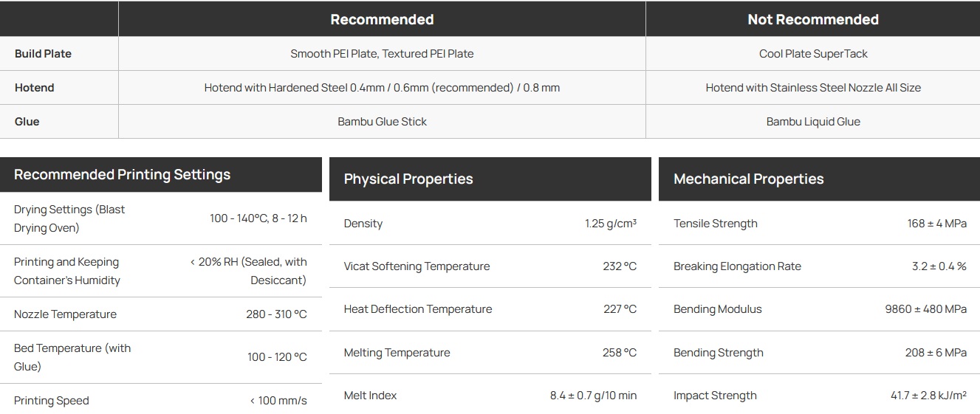Screen dimensions: 980x414
Task: Select the Build Plate row label
Action: pyautogui.click(x=43, y=54)
